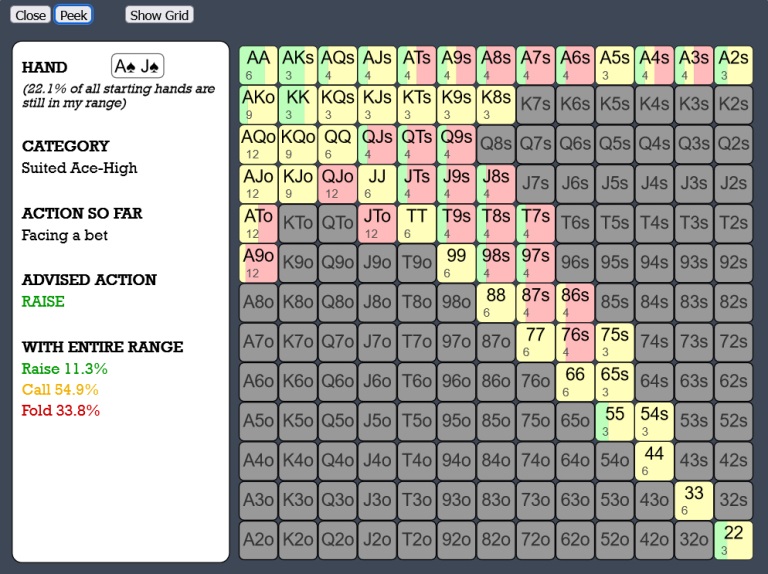
Task: Click the A♠ J♠ hand card display
Action: point(137,67)
